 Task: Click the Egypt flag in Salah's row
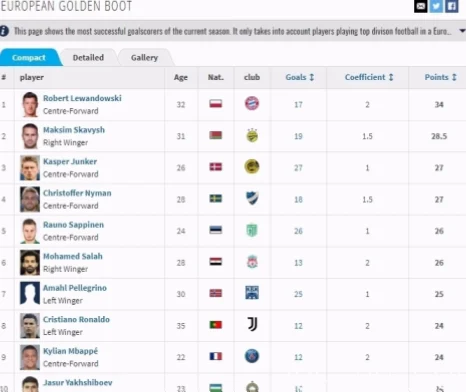[x=216, y=262]
